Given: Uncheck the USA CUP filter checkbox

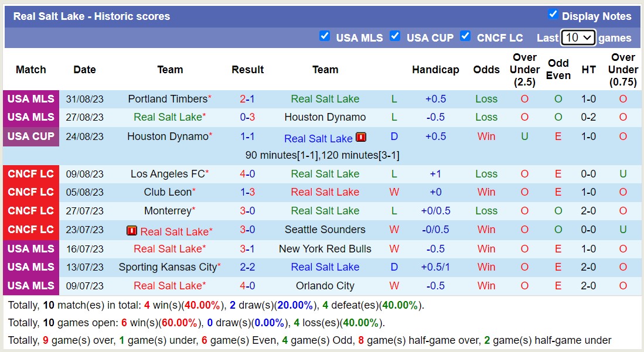Looking at the screenshot, I should [x=395, y=36].
